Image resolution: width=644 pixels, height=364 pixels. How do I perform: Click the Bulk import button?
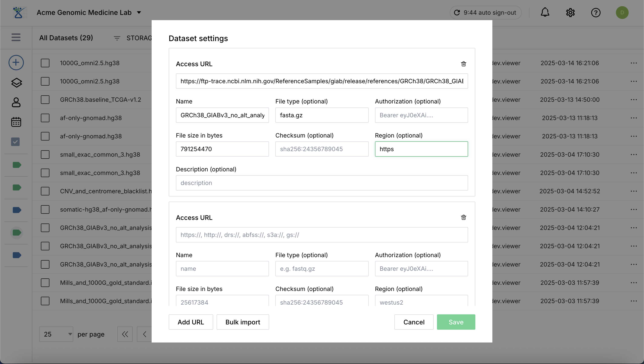[x=243, y=322]
